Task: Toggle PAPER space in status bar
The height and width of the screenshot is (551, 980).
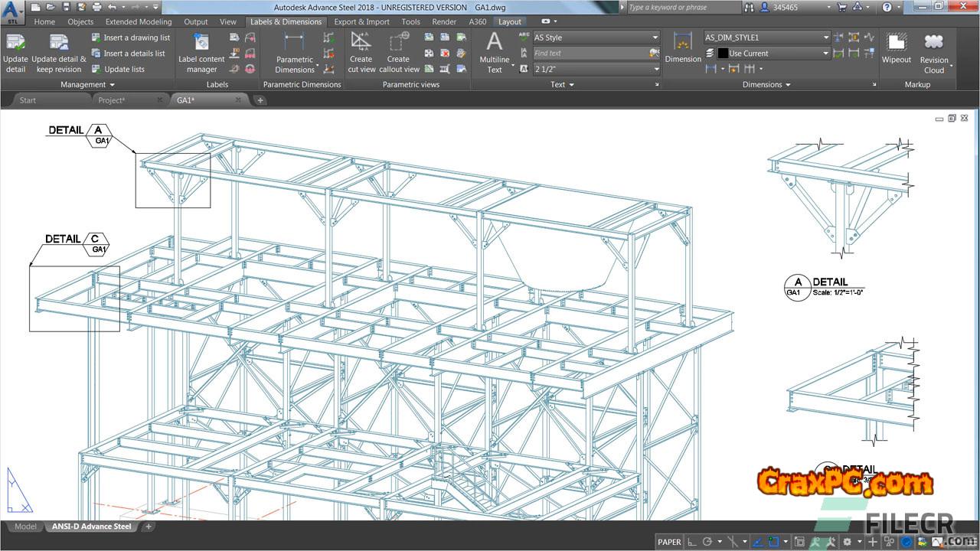Action: (669, 542)
